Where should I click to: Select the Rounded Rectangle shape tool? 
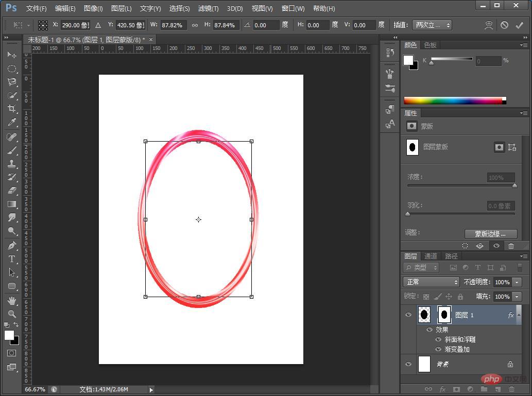tap(12, 286)
